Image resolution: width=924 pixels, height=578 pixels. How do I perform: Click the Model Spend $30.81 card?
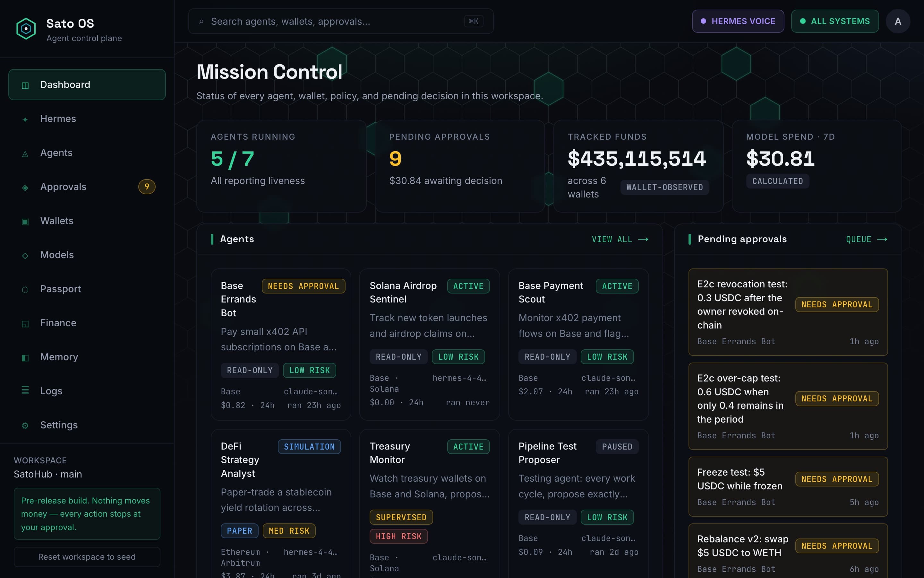point(817,166)
